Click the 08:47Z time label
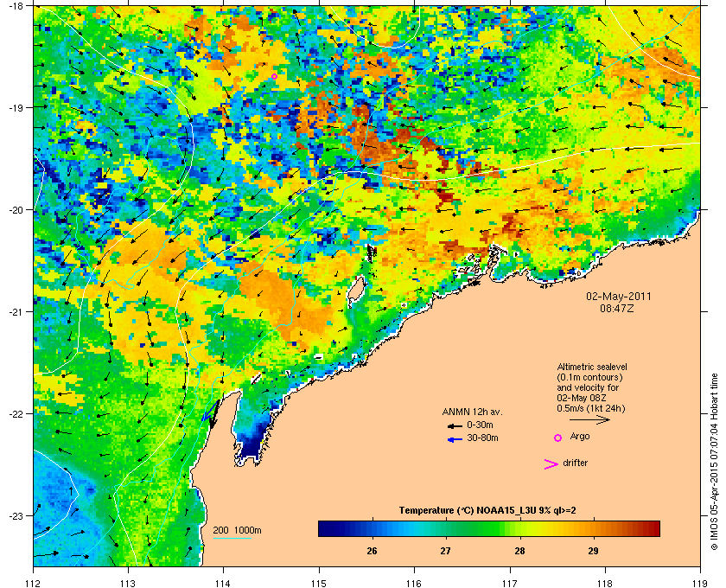 click(x=617, y=308)
